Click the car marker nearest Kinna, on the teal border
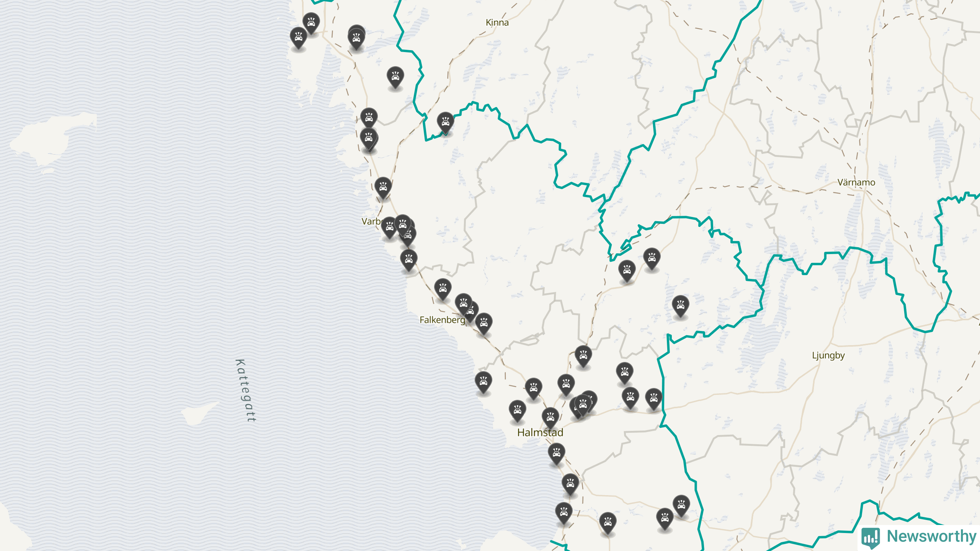The height and width of the screenshot is (551, 980). pyautogui.click(x=445, y=123)
